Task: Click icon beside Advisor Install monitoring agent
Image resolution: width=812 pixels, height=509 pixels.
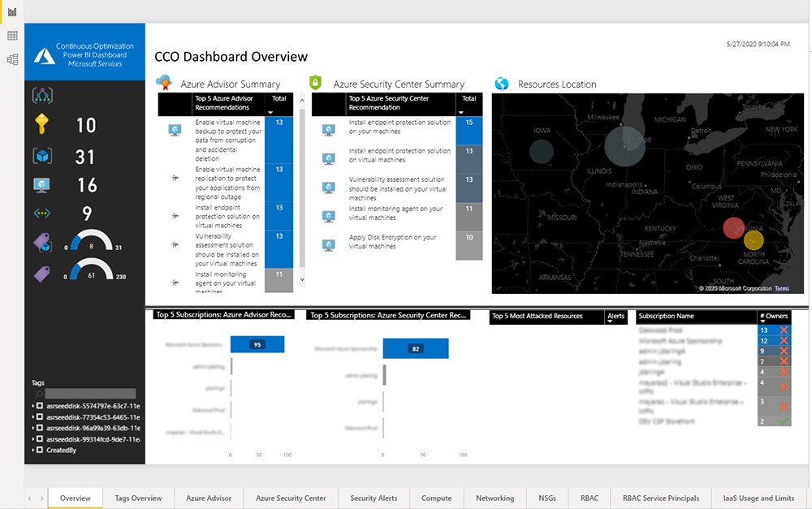Action: coord(175,283)
